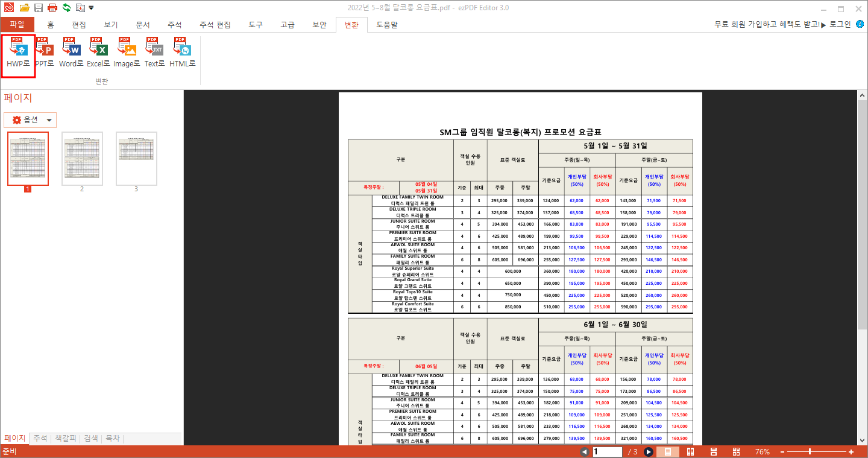
Task: Select single page view mode
Action: click(x=668, y=452)
